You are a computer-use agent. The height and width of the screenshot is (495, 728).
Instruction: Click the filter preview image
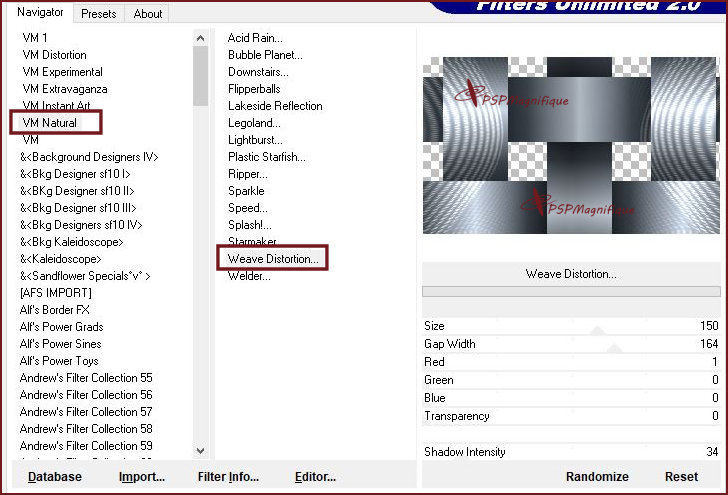(570, 145)
